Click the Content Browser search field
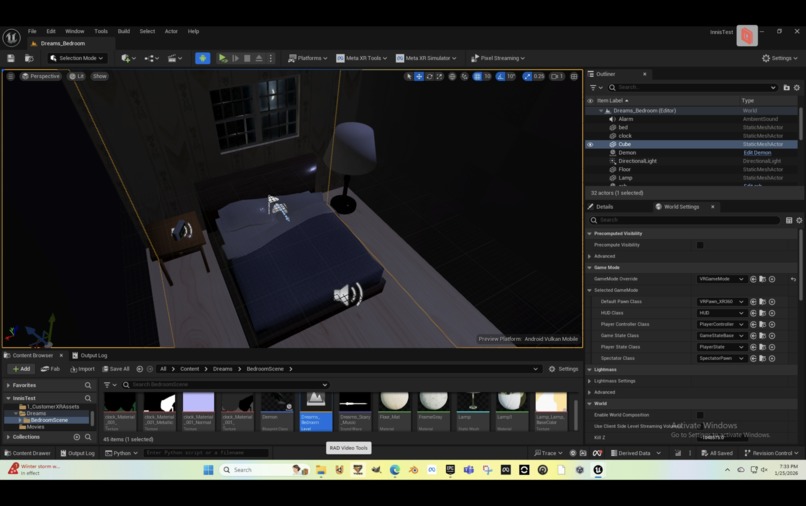The image size is (806, 506). pyautogui.click(x=226, y=385)
